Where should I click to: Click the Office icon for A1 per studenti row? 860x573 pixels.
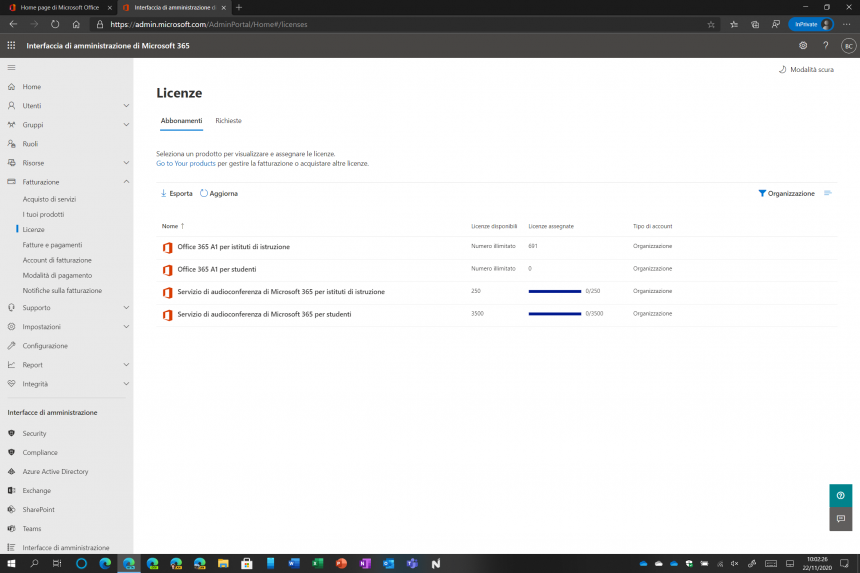[167, 270]
